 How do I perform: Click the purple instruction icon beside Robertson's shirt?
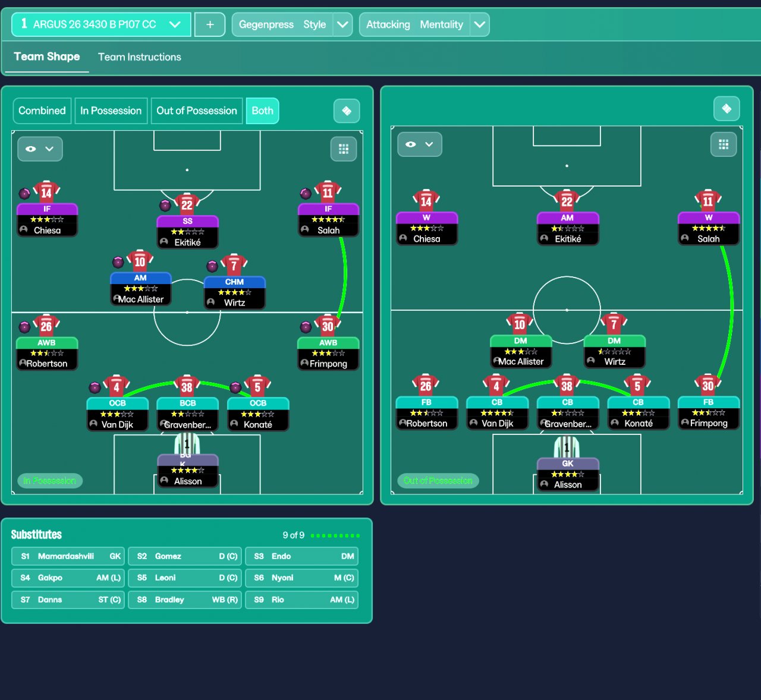[x=24, y=327]
